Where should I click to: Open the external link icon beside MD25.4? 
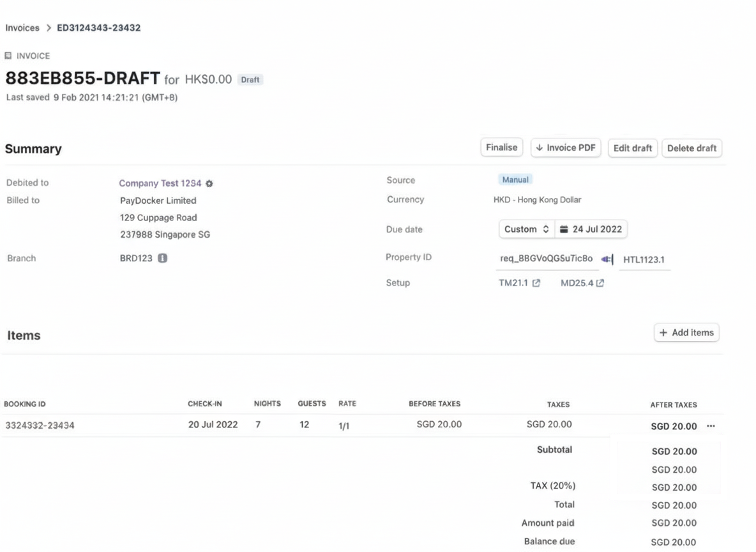pyautogui.click(x=600, y=284)
